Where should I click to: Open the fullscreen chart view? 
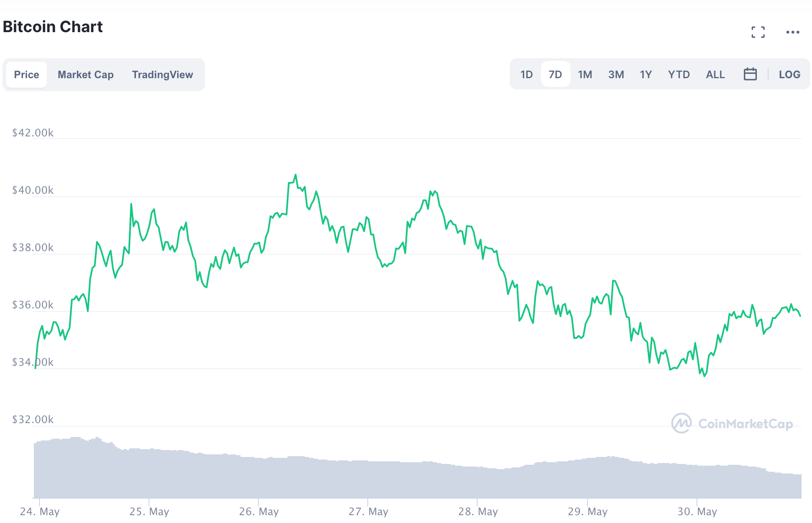(x=759, y=32)
